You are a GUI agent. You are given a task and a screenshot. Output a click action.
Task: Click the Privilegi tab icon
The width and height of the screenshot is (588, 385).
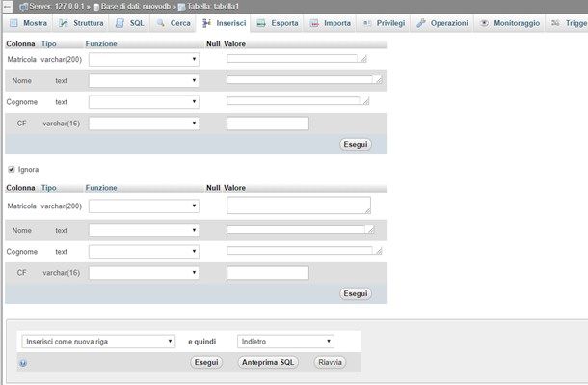click(366, 23)
